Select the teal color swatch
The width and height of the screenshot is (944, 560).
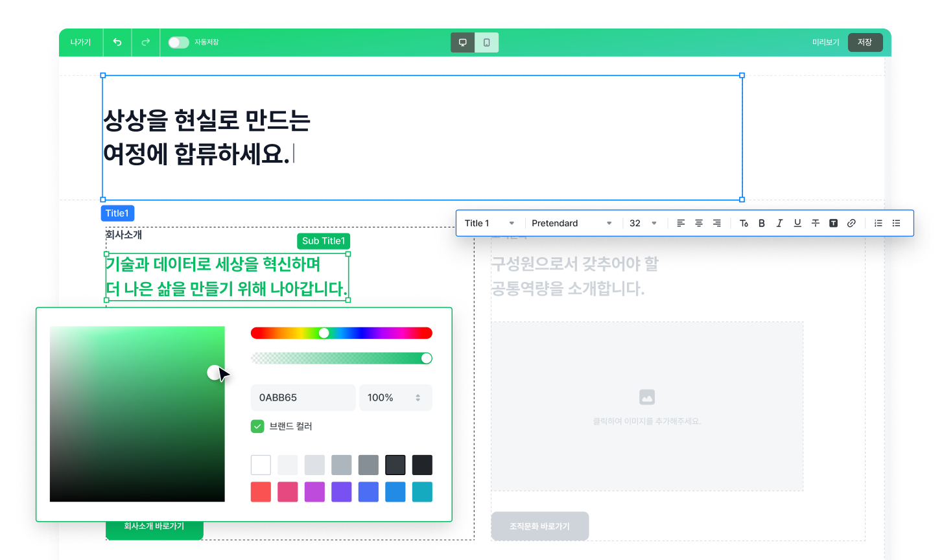tap(422, 492)
